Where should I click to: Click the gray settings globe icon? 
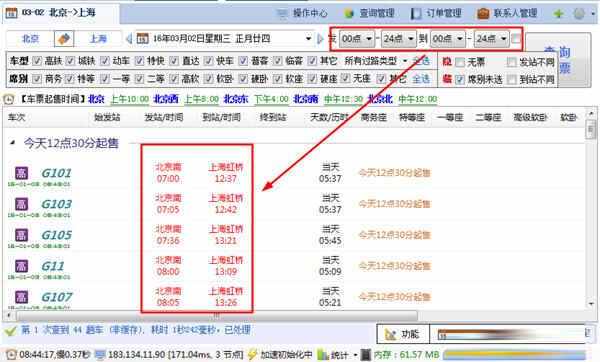click(x=579, y=13)
